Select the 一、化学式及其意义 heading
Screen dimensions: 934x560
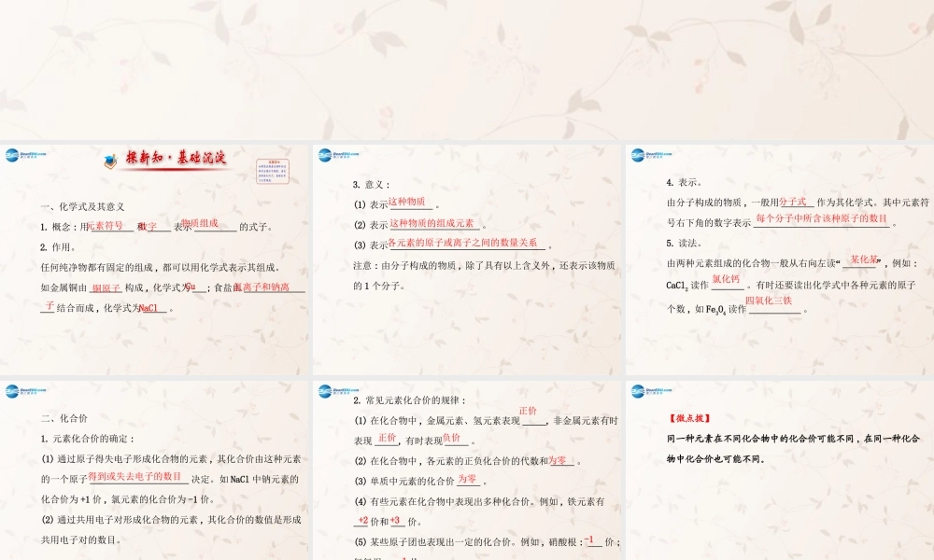82,206
